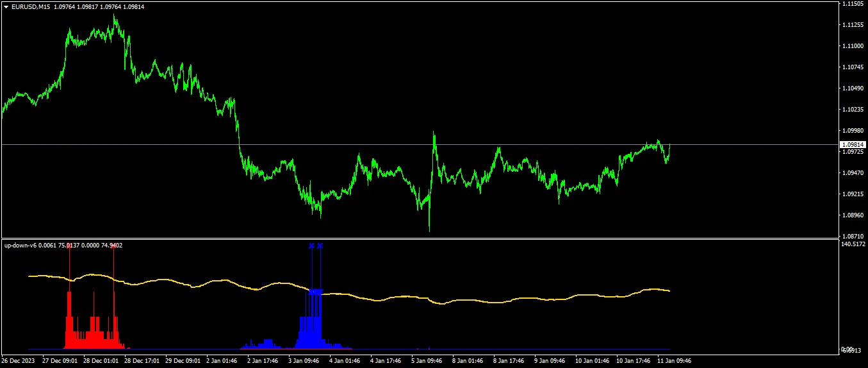Click the 1.10490 price scale label

[851, 88]
